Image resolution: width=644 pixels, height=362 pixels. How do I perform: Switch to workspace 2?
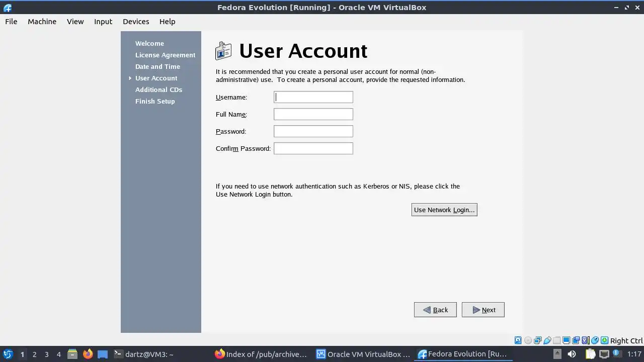point(34,354)
